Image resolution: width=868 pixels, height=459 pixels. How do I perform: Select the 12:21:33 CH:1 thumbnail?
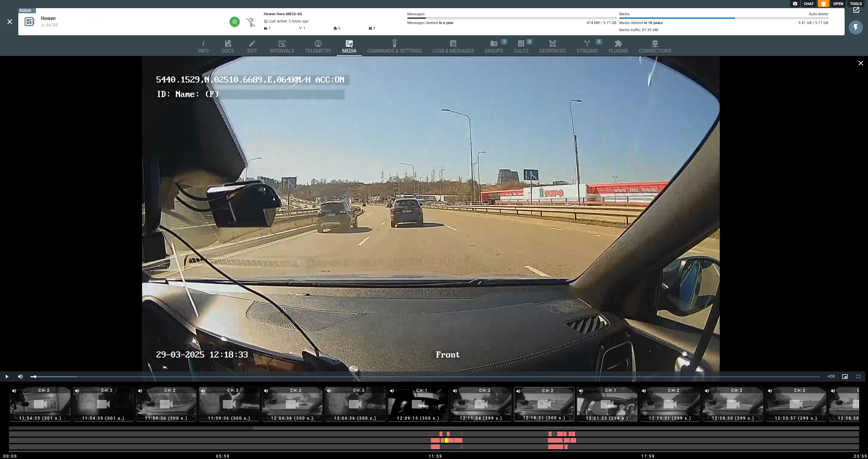tap(607, 404)
